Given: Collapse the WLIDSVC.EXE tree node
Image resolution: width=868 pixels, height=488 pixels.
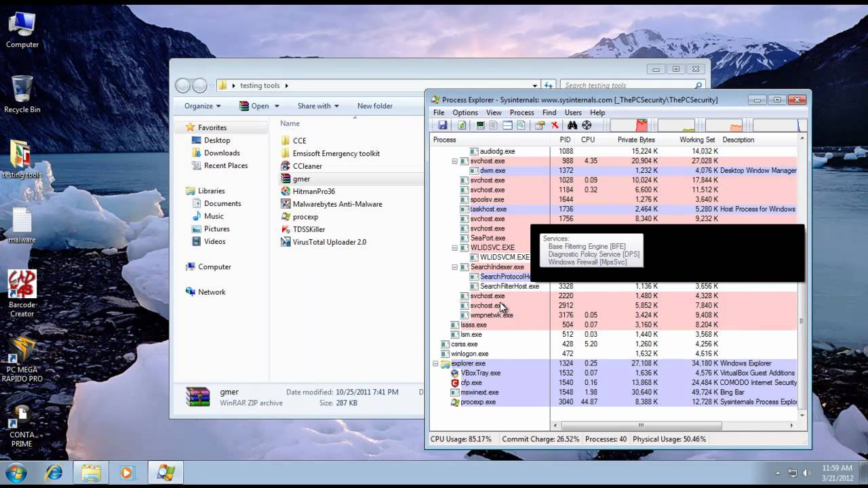Looking at the screenshot, I should point(455,248).
